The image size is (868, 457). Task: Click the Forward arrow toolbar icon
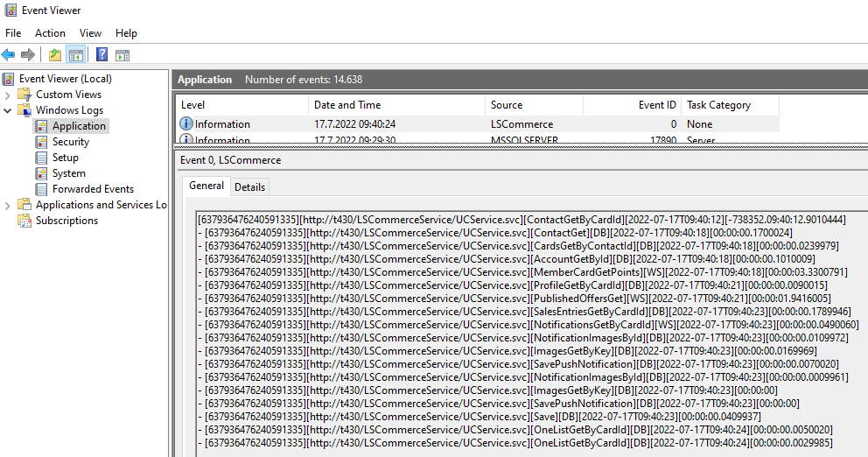[28, 55]
